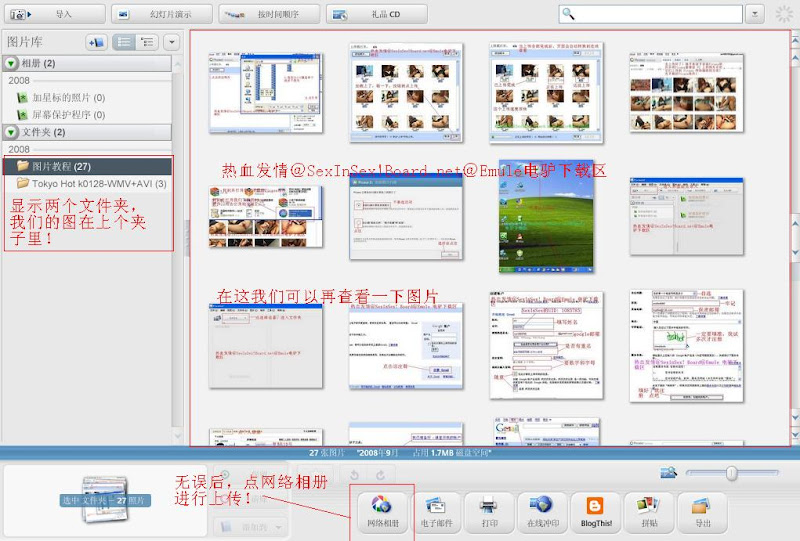Click the 电子邮件 email icon
Image resolution: width=800 pixels, height=541 pixels.
(x=436, y=512)
